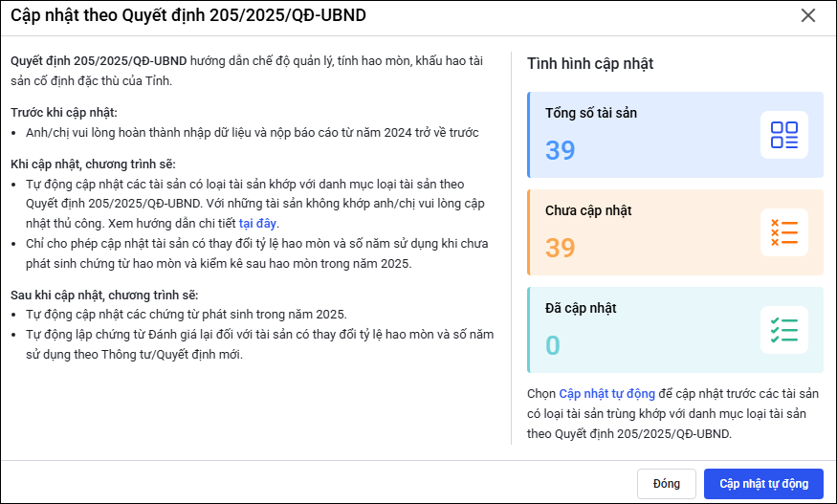
Task: Click bullet Tự động cập nhật các chứng từ phát sinh
Action: coord(187,314)
